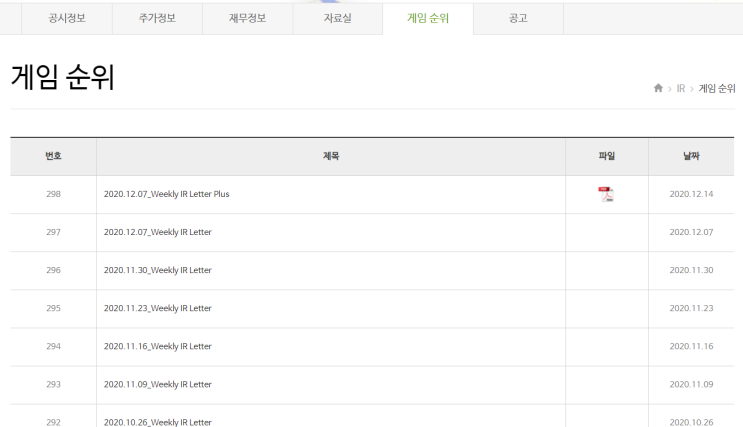The width and height of the screenshot is (743, 427).
Task: Select row number 296
Action: (x=54, y=270)
